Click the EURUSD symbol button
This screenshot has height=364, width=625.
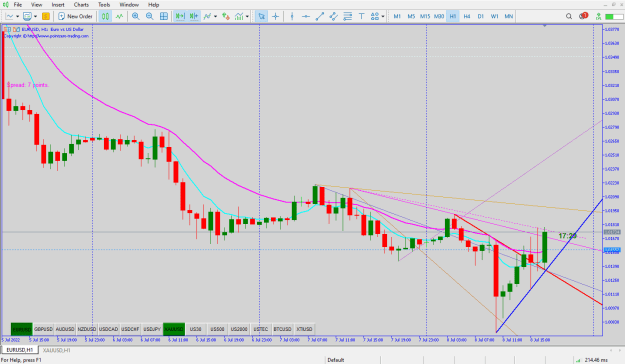point(22,329)
